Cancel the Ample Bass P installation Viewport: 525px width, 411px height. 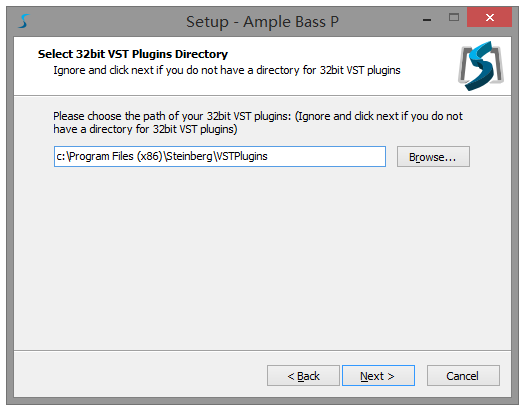click(463, 376)
